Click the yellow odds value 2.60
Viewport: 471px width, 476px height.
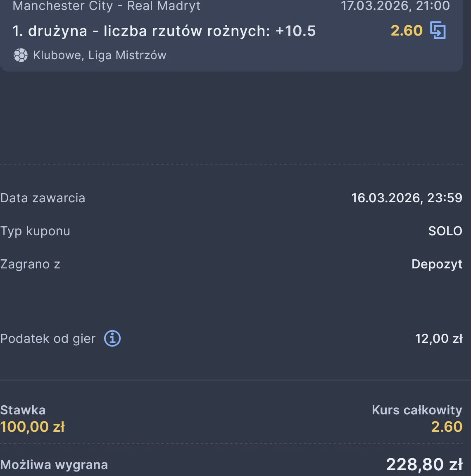pos(407,30)
